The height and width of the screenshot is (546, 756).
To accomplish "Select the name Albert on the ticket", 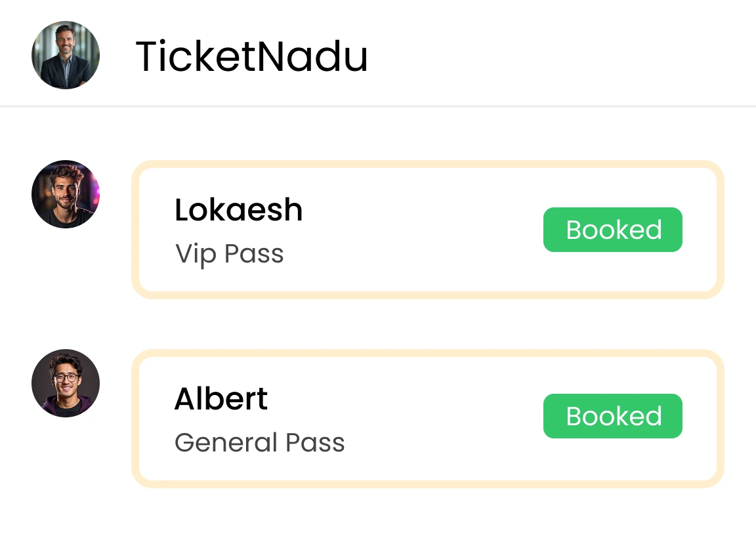I will click(x=220, y=398).
